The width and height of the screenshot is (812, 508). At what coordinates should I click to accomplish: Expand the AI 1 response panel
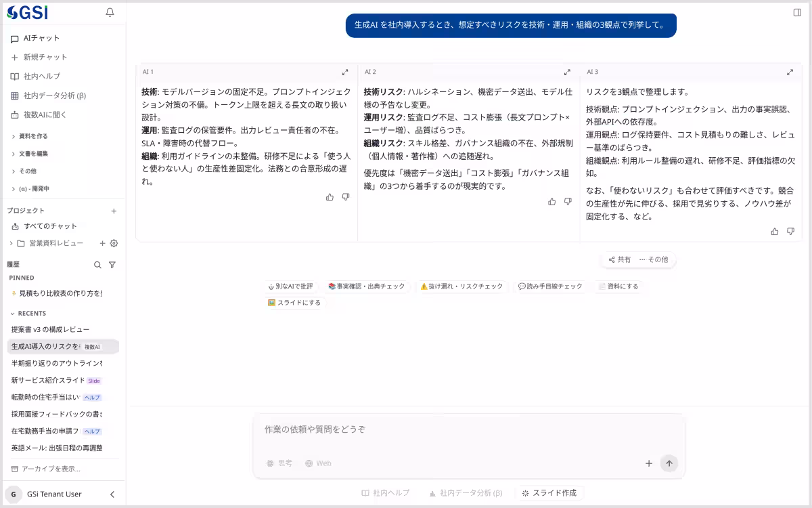(345, 72)
